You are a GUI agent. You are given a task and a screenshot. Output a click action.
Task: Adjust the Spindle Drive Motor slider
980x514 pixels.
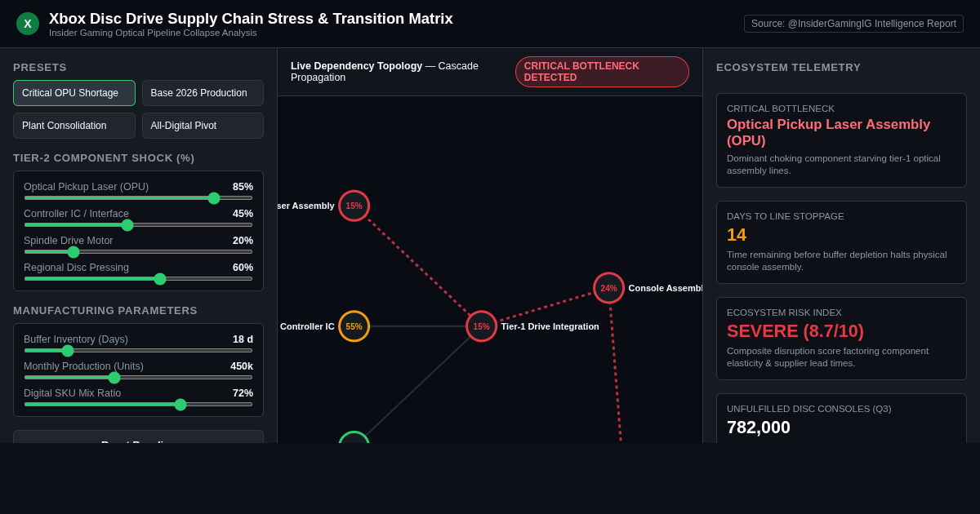coord(138,251)
